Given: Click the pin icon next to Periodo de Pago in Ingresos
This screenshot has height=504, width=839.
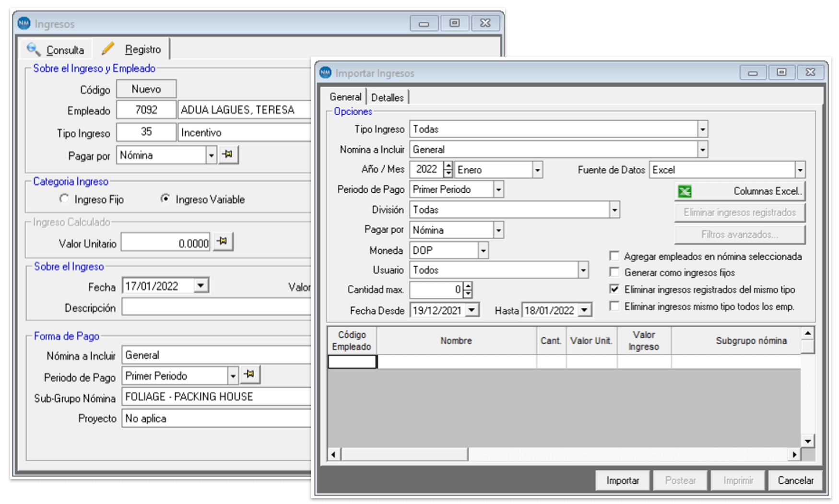Looking at the screenshot, I should point(249,375).
